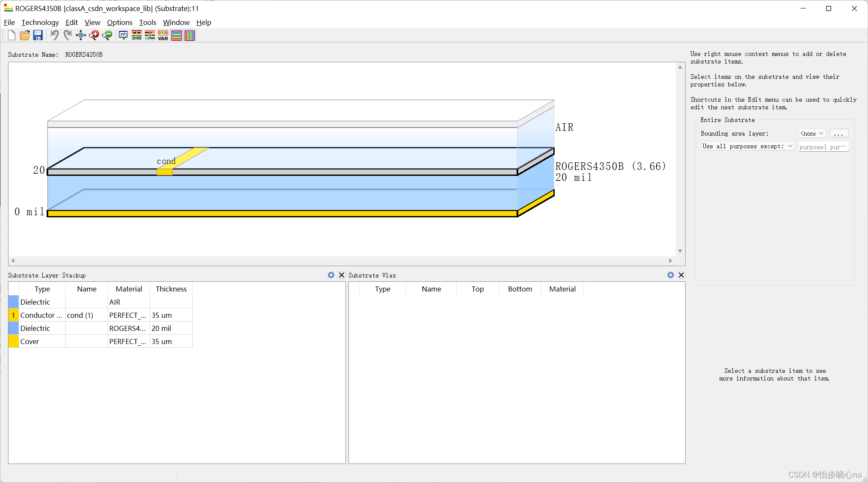The width and height of the screenshot is (868, 483).
Task: Open Substrate Vias panel settings gear
Action: 671,275
